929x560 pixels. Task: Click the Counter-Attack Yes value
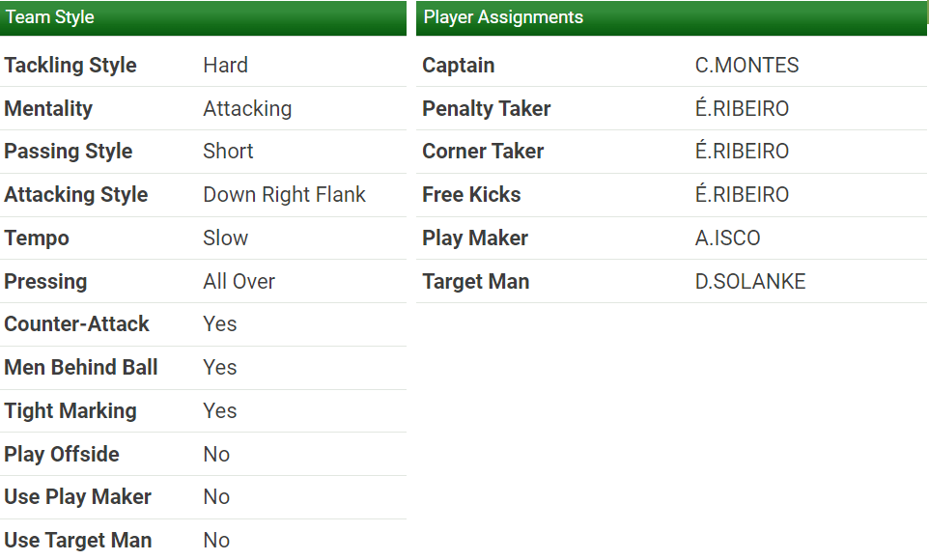(x=219, y=324)
